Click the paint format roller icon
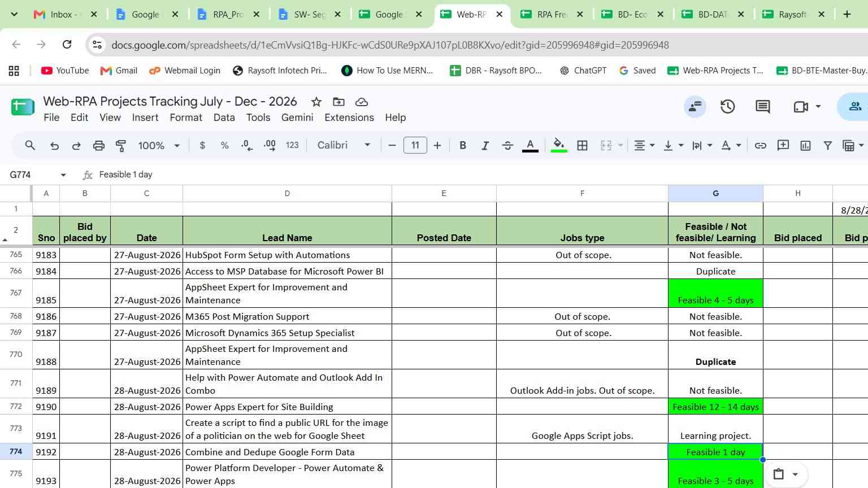This screenshot has width=868, height=488. (x=121, y=145)
